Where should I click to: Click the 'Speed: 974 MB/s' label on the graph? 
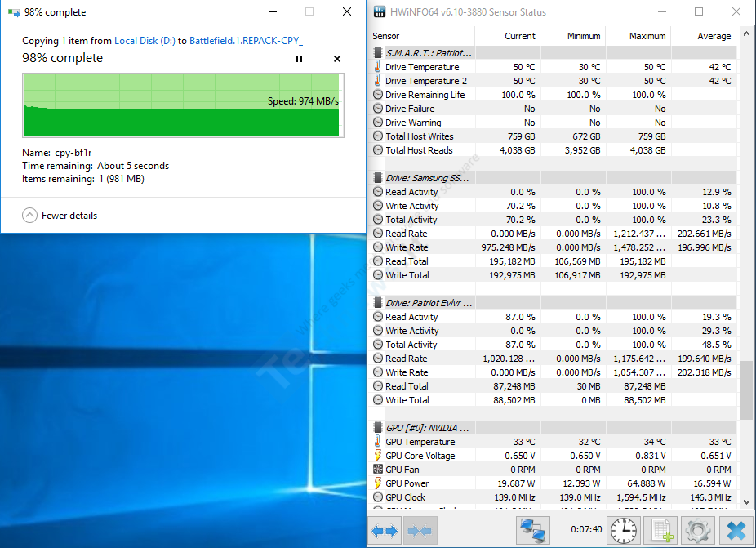303,100
